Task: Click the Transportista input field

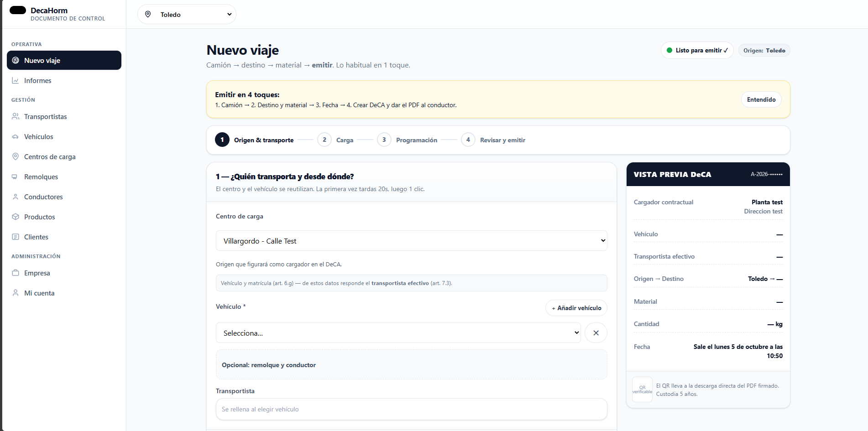Action: pyautogui.click(x=412, y=409)
